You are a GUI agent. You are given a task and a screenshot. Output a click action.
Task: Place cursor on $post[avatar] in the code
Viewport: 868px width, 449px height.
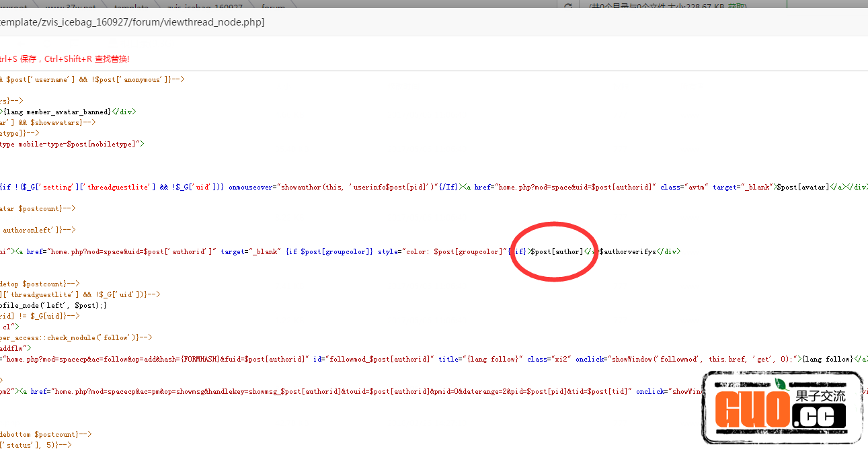(803, 187)
